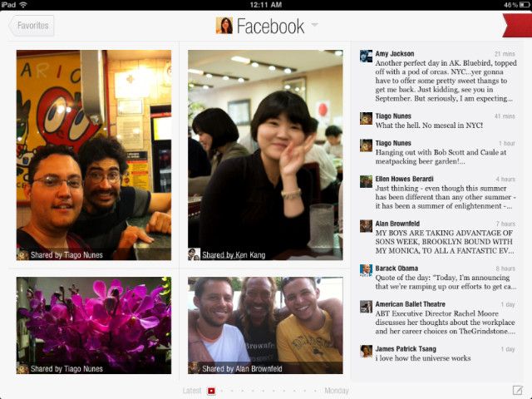Tap the 12:11 AM clock in status bar
The image size is (532, 399).
pyautogui.click(x=266, y=5)
